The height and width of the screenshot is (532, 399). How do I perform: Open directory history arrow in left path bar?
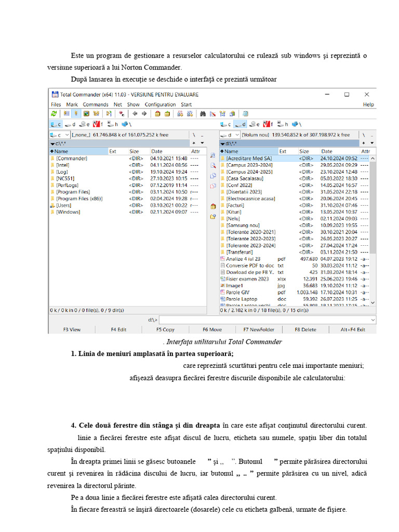coord(202,143)
